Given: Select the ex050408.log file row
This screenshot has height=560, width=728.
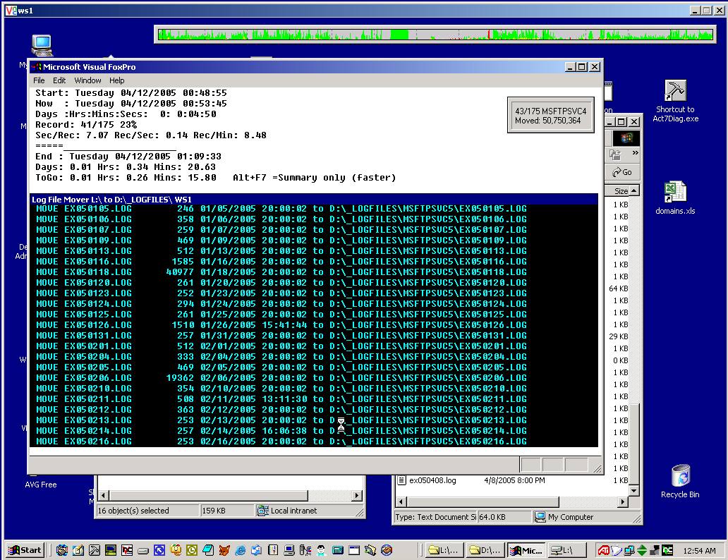Looking at the screenshot, I should pyautogui.click(x=513, y=480).
